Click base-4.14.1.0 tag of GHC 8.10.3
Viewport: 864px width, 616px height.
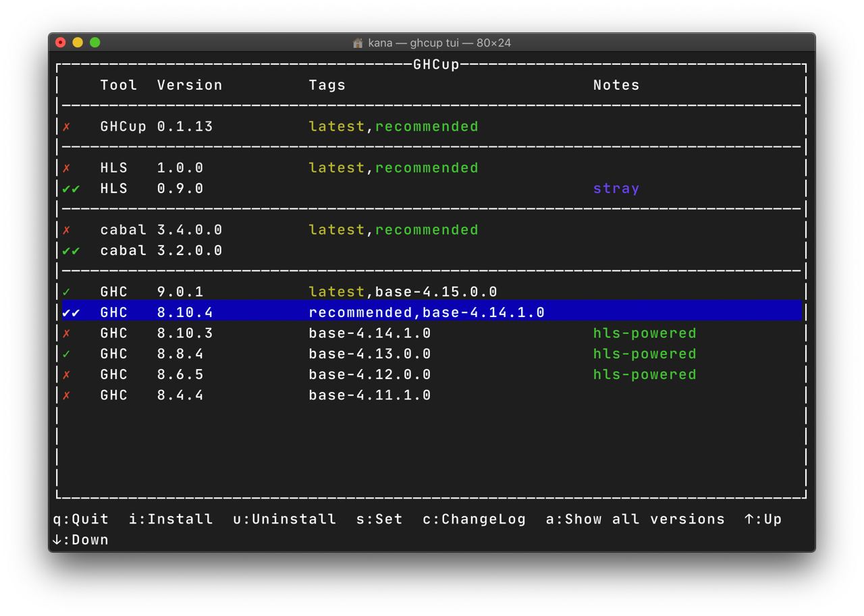tap(370, 333)
